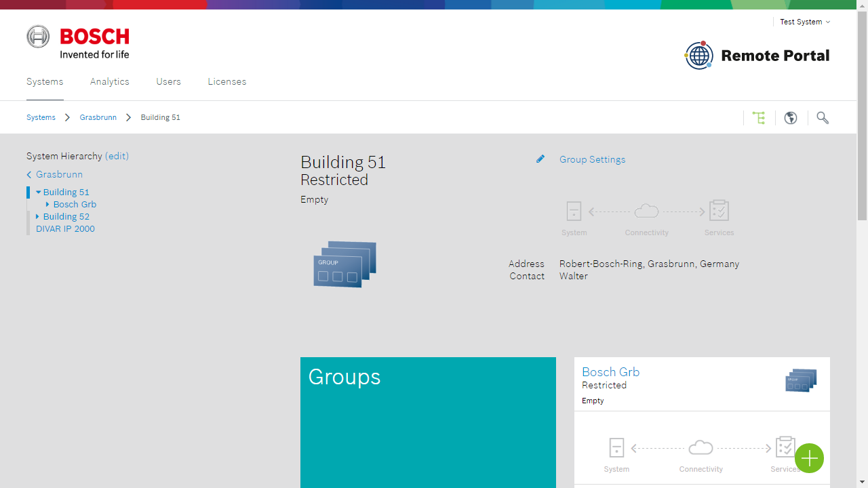The width and height of the screenshot is (868, 488).
Task: Click the Building 51 group stack icon
Action: (x=344, y=264)
